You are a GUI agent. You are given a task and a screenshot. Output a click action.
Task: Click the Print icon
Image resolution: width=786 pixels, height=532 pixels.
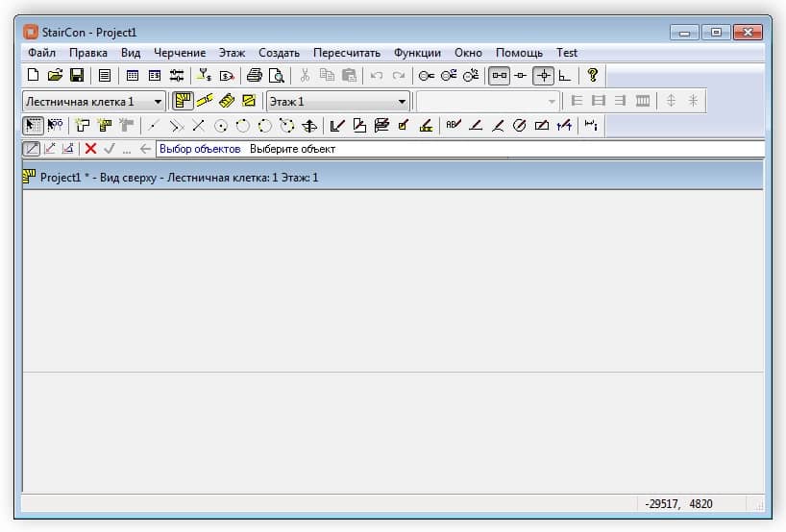coord(255,75)
